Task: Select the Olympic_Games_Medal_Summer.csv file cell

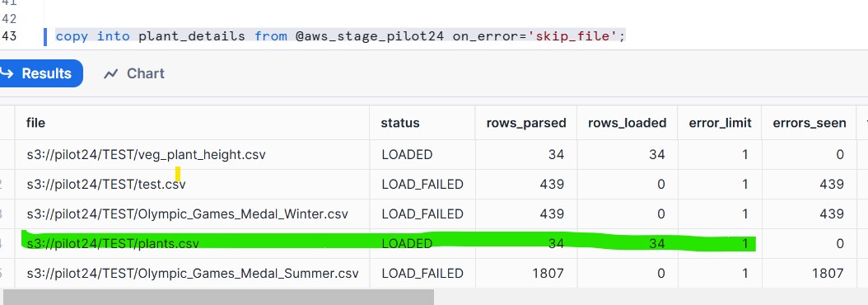Action: pos(192,274)
